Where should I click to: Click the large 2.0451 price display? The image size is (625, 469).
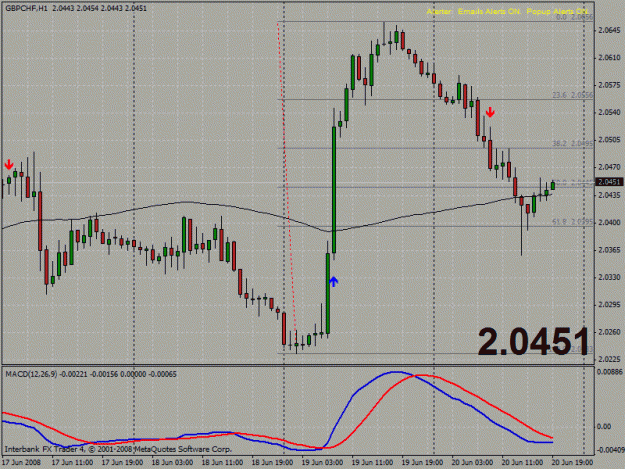(x=533, y=341)
